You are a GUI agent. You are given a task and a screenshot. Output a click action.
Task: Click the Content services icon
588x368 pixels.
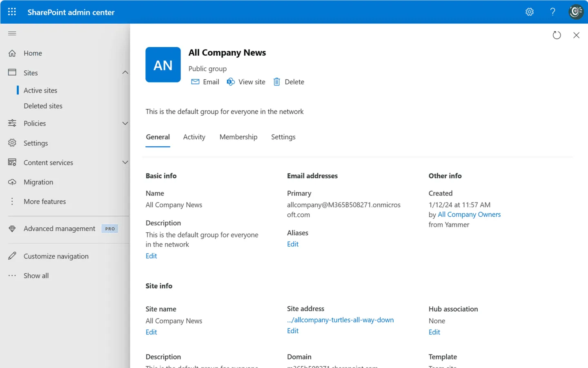pyautogui.click(x=12, y=162)
